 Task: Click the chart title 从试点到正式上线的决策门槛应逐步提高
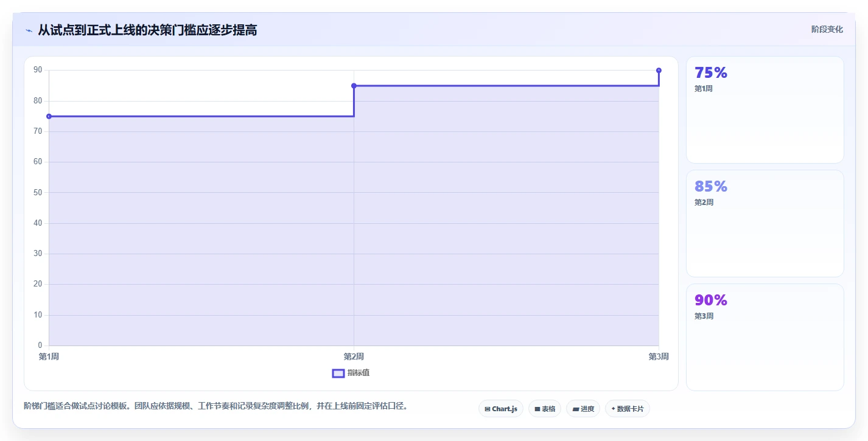click(x=147, y=30)
